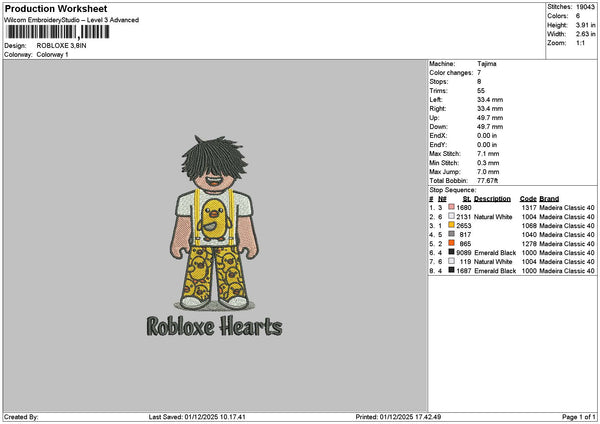Screen dimensions: 600x424
Task: Click 'Printed: 01/12/2025 17.42.49' footer text
Action: pos(398,417)
